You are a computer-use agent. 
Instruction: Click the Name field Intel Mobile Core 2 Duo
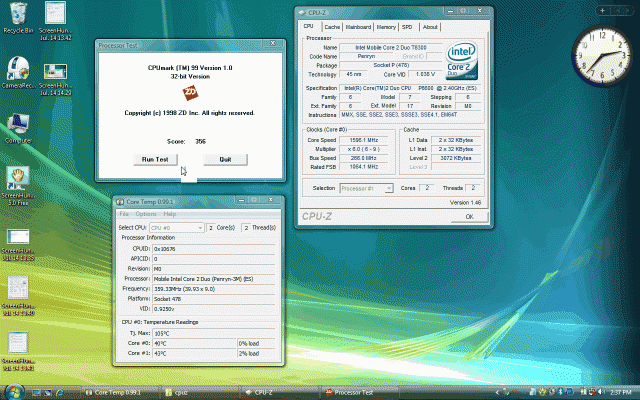pos(391,47)
